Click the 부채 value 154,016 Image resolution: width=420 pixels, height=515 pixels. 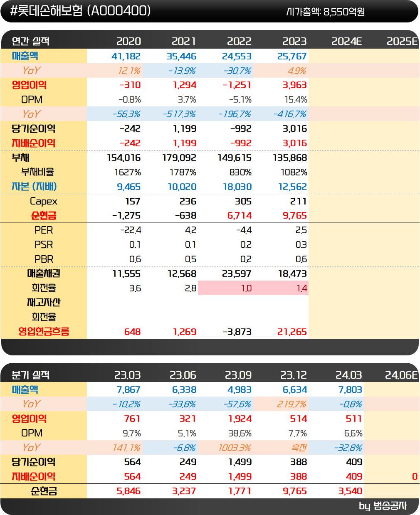(124, 158)
